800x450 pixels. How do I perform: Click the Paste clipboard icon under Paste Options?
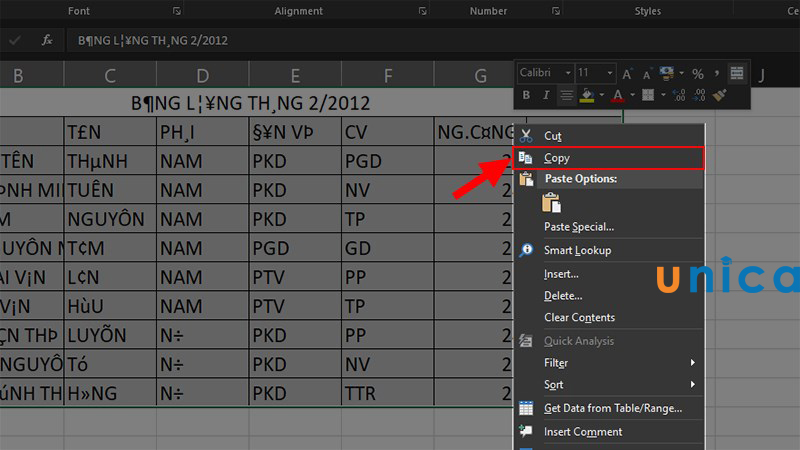(551, 203)
